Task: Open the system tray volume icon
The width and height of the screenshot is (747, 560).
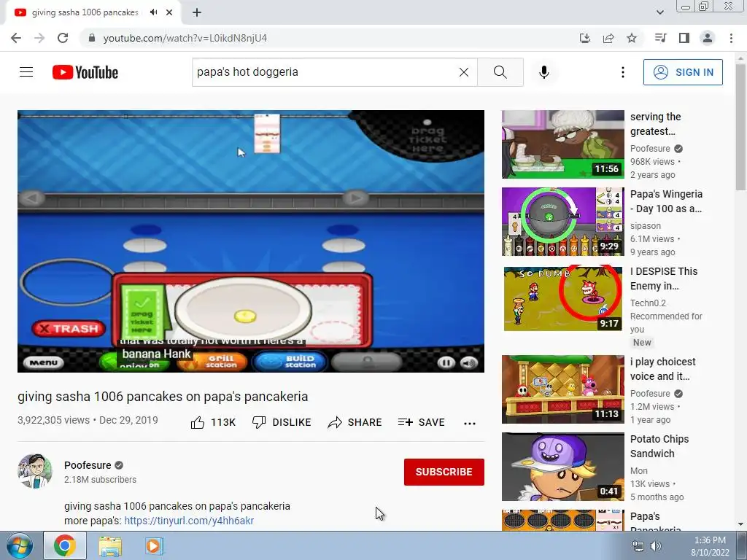Action: click(656, 546)
